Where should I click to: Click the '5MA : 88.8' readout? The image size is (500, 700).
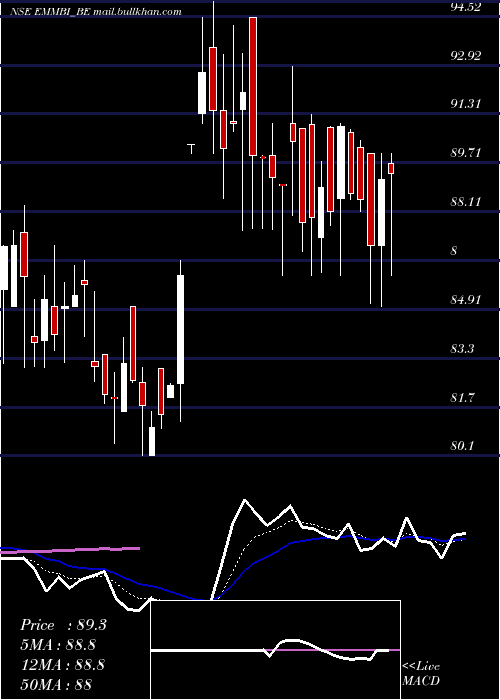pos(58,645)
